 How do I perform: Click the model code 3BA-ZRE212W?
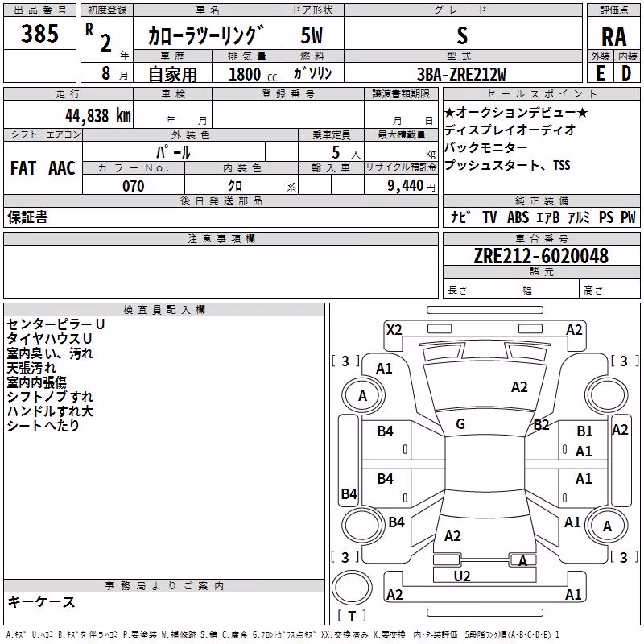461,74
